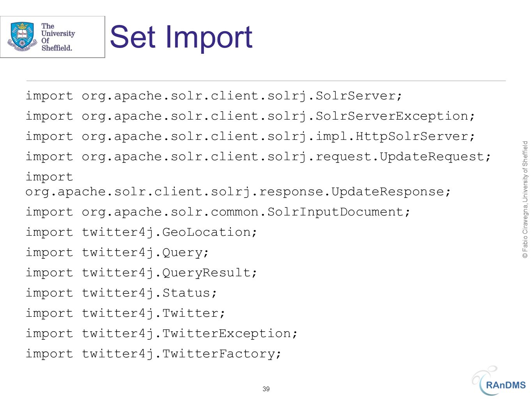532x399 pixels.
Task: Click the horizontal divider line under title
Action: coord(266,81)
